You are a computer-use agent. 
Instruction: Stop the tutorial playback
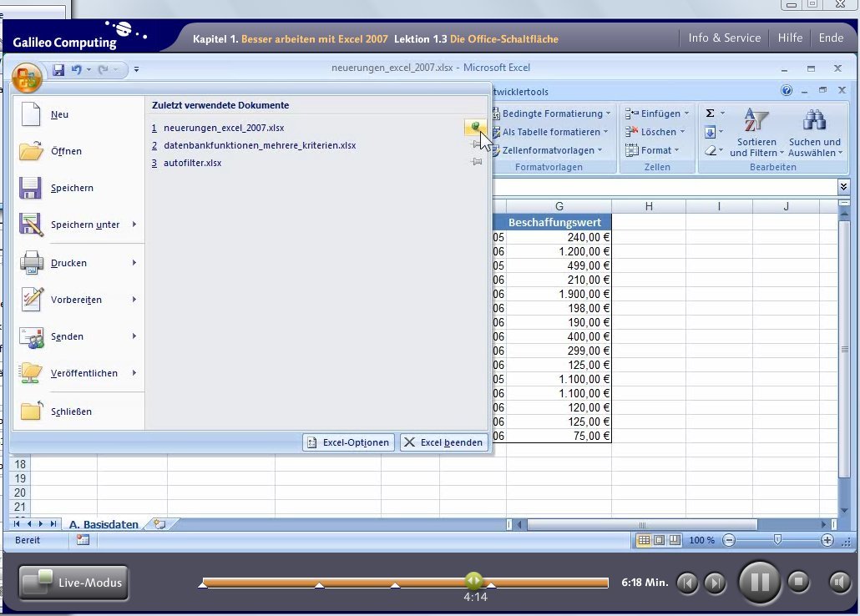(x=798, y=581)
